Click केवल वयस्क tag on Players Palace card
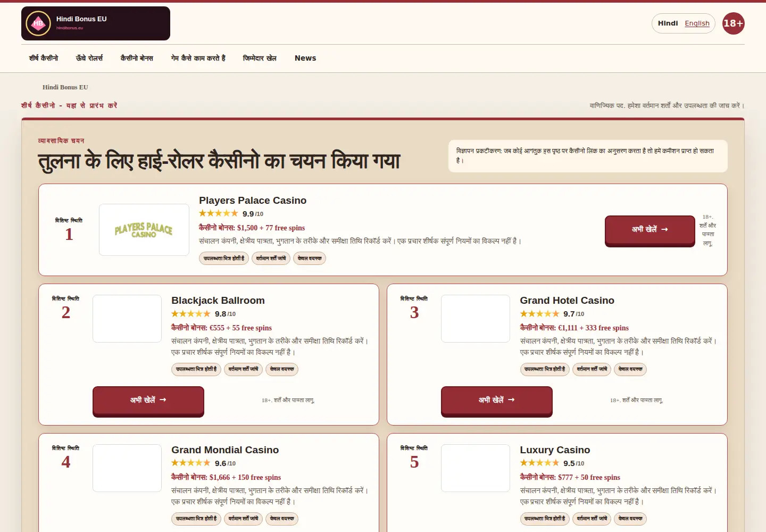The height and width of the screenshot is (532, 766). coord(310,259)
